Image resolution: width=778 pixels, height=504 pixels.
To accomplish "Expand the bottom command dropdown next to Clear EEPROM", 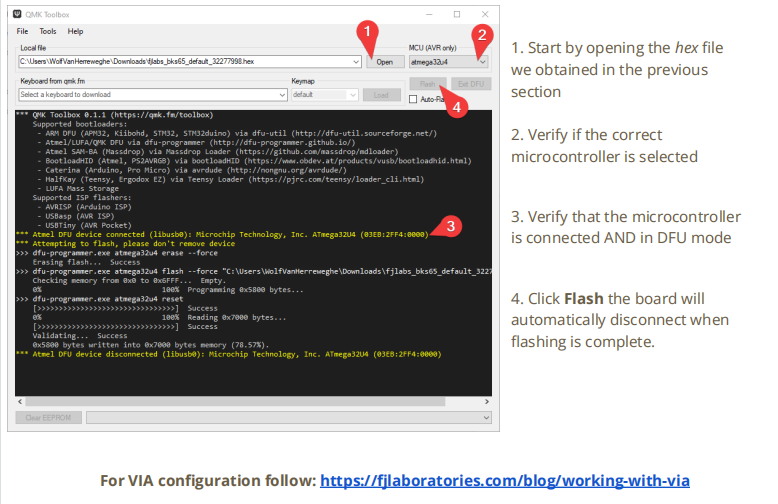I will pyautogui.click(x=289, y=418).
